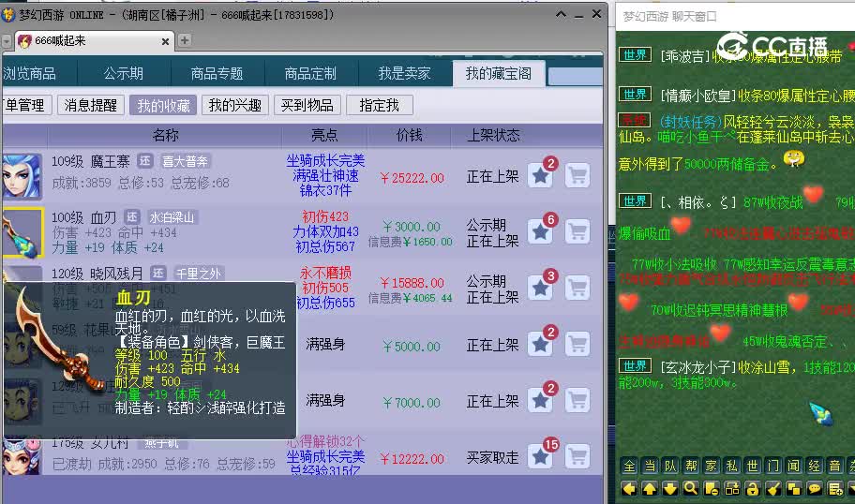Select the 音 chat channel filter
The image size is (855, 504).
click(x=834, y=466)
